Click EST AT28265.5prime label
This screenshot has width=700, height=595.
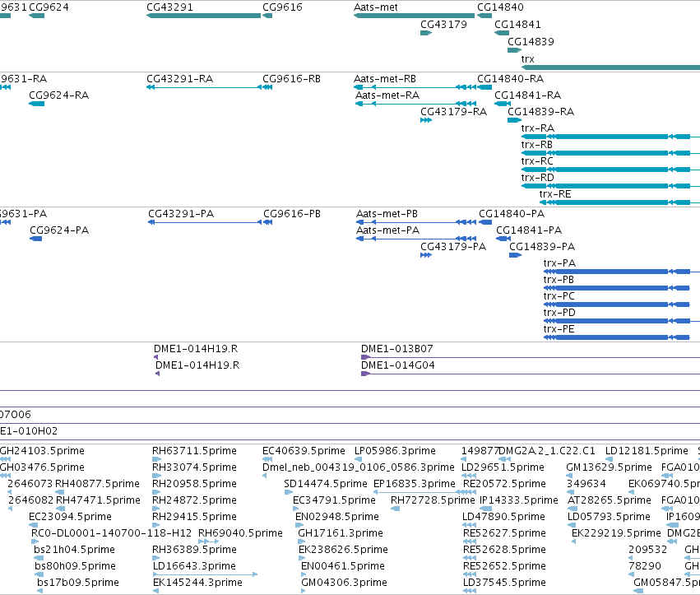click(x=609, y=500)
